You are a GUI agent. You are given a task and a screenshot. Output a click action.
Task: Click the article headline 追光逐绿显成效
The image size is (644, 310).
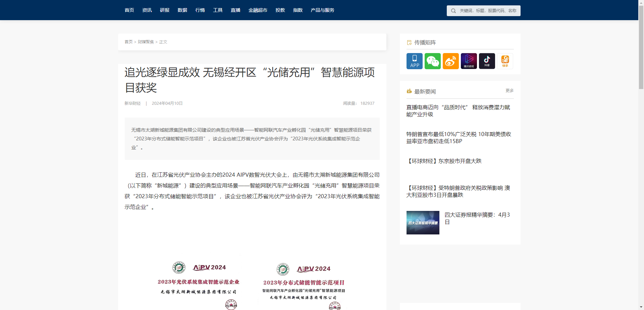[x=250, y=80]
